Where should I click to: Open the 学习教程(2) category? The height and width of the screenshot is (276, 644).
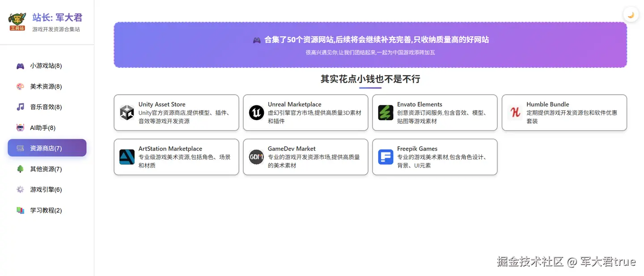point(47,210)
